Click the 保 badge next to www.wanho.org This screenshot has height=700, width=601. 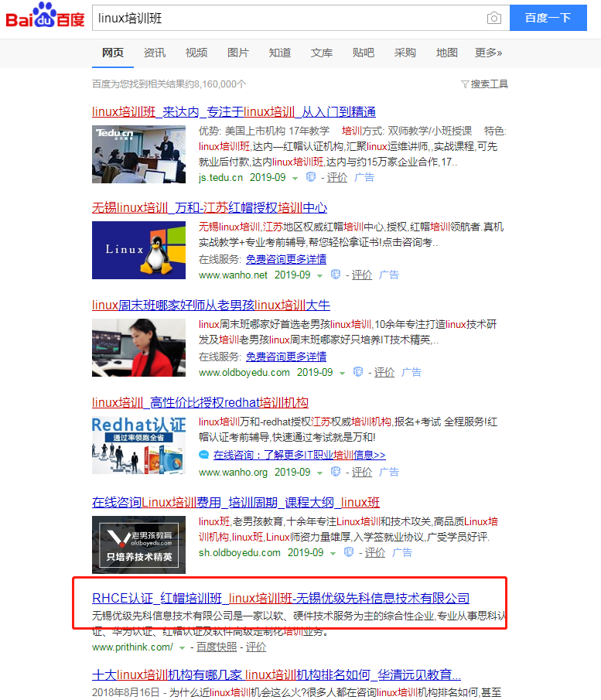click(336, 472)
